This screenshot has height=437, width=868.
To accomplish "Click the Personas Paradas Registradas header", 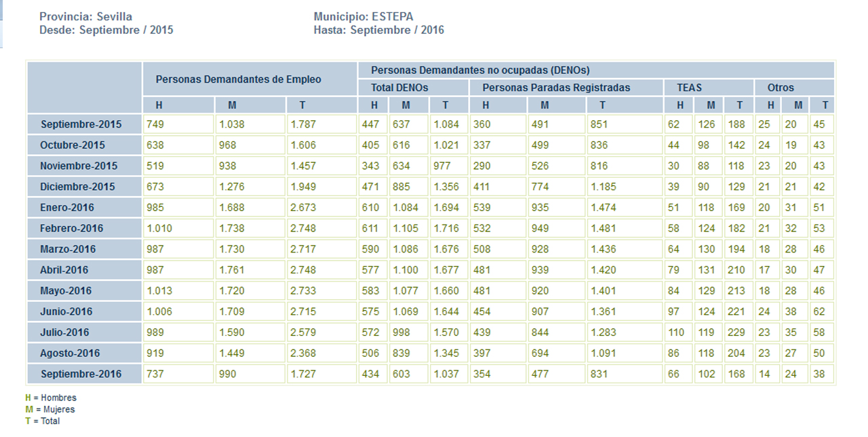I will (x=556, y=88).
